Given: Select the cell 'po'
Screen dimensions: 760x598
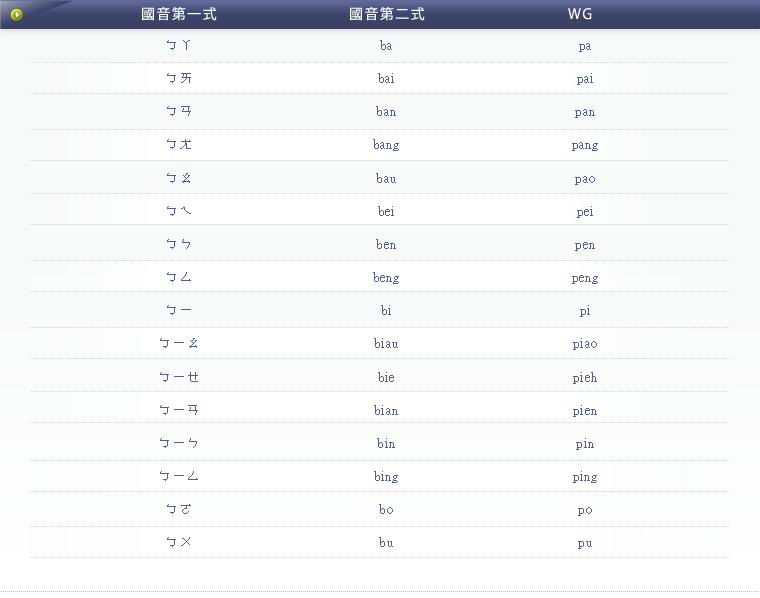Looking at the screenshot, I should point(585,510).
